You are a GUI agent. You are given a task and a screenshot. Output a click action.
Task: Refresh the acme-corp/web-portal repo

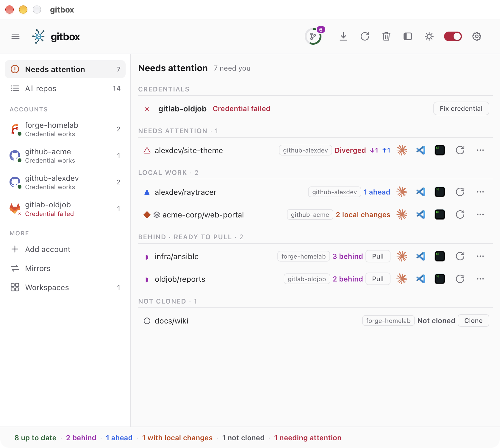tap(460, 214)
